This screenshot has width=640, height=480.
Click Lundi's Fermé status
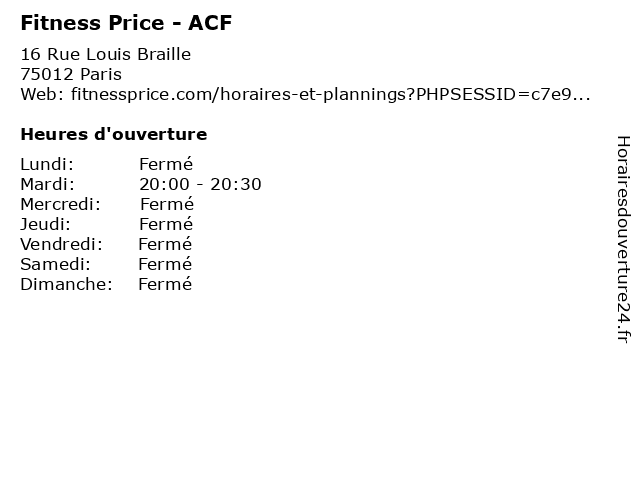[166, 164]
